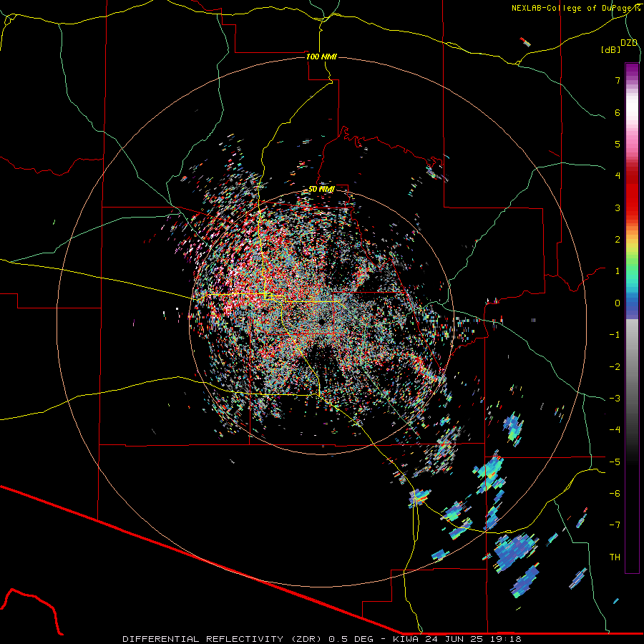Click the '2' value on the color scale

click(618, 240)
